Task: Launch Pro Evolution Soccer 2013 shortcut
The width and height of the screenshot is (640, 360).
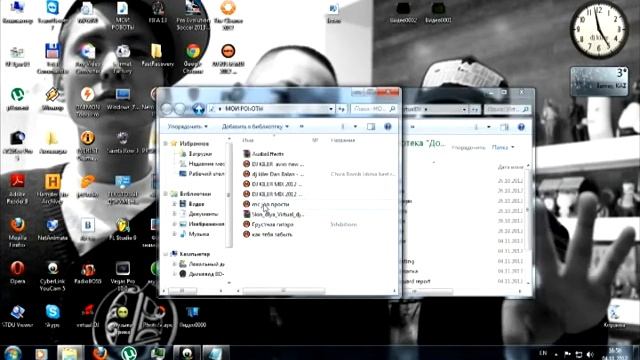Action: tap(193, 15)
